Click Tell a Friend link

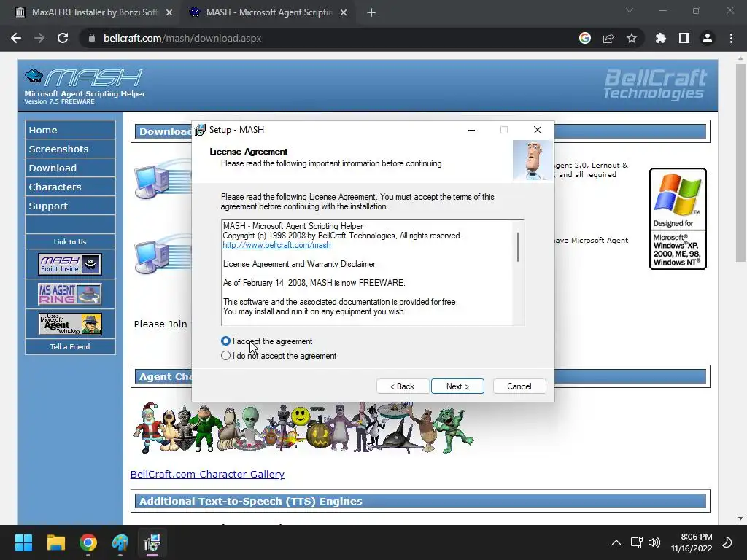70,346
